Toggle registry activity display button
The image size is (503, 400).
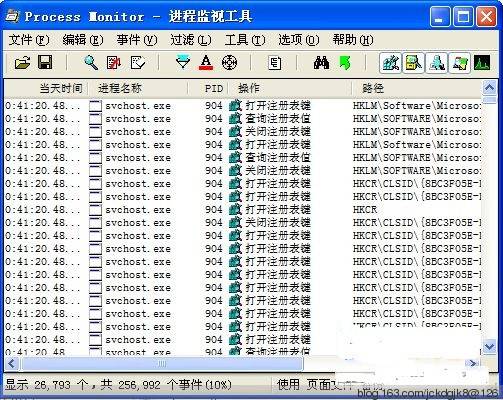[391, 63]
